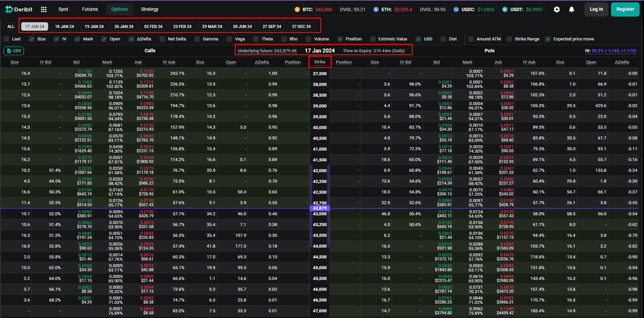644x318 pixels.
Task: Select the 23 FEB 24 expiry
Action: pos(182,27)
